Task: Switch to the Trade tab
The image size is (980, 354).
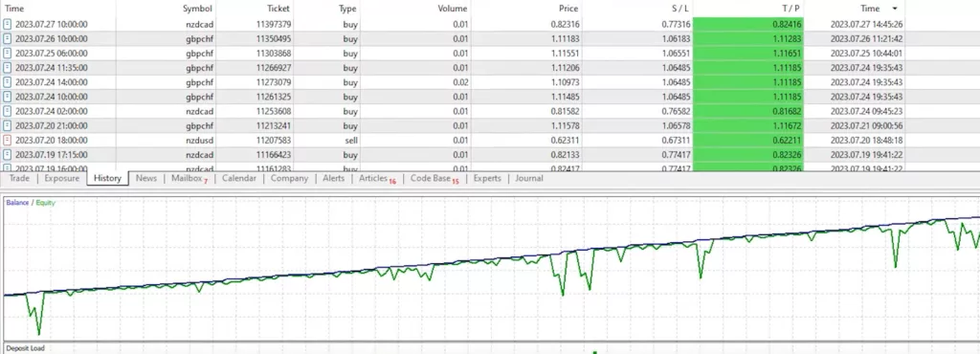Action: point(19,178)
